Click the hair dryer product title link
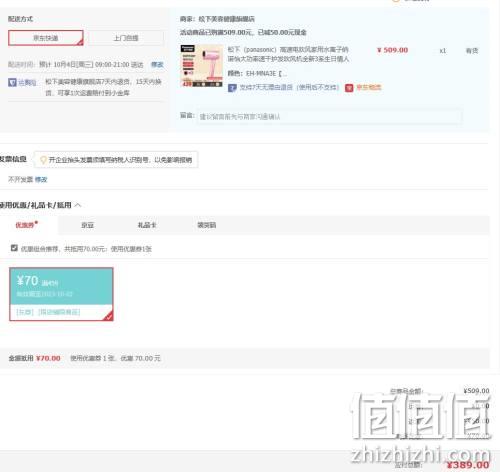This screenshot has width=500, height=472. 288,54
